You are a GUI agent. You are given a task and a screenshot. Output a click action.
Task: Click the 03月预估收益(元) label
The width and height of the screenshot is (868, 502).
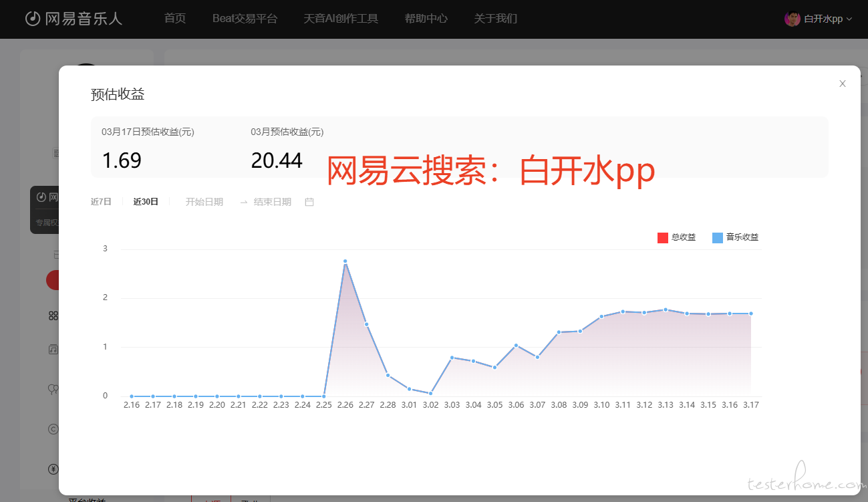tap(287, 132)
